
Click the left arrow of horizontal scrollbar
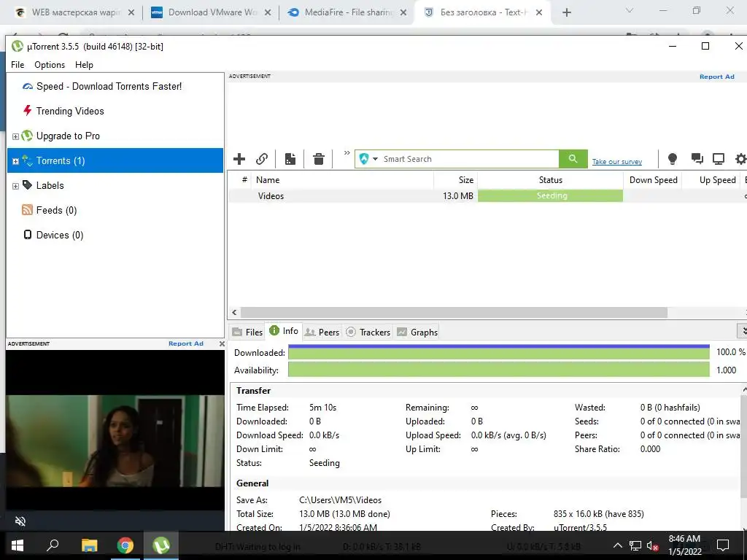click(x=234, y=312)
